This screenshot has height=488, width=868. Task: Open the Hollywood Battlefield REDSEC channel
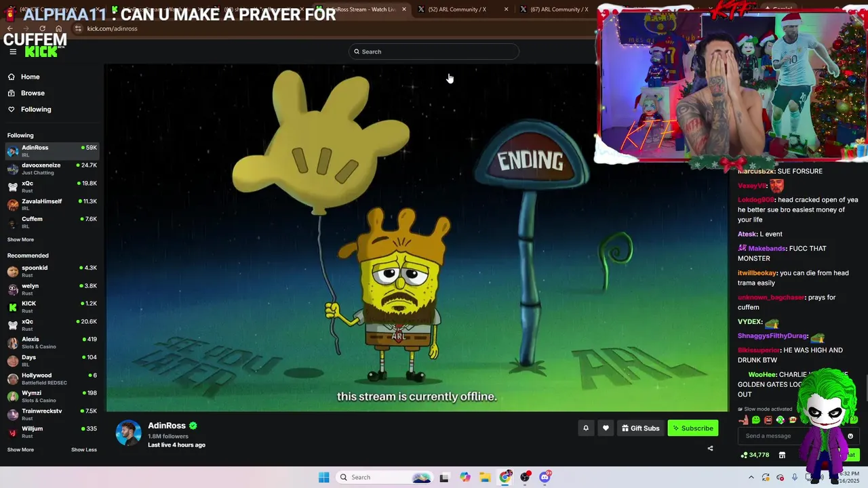click(52, 378)
